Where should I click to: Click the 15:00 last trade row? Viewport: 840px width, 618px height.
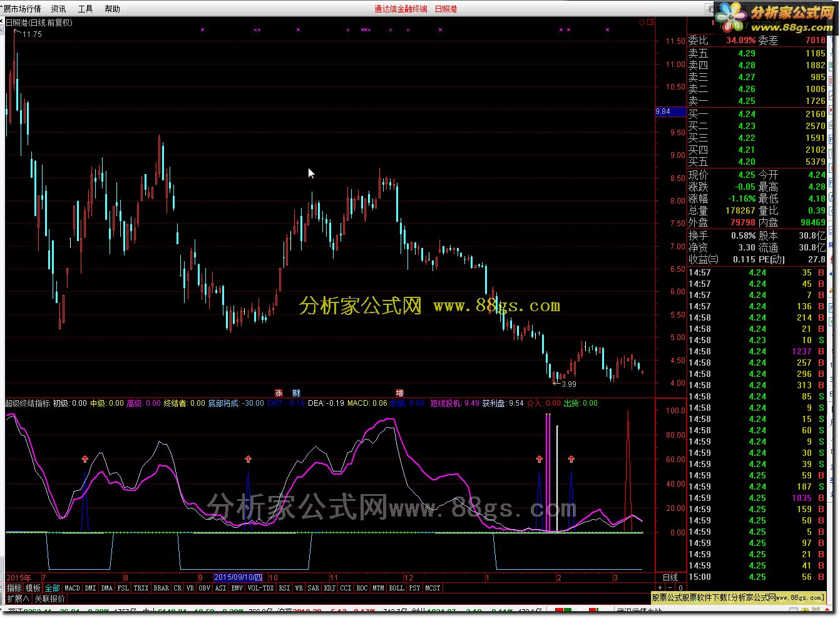(757, 577)
